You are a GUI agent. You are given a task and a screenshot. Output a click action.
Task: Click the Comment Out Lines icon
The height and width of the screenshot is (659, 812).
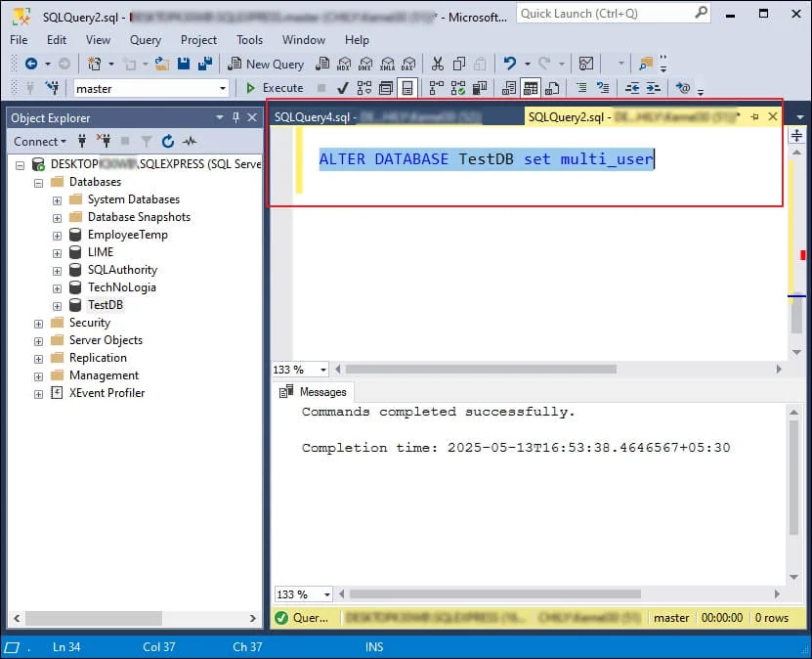581,88
